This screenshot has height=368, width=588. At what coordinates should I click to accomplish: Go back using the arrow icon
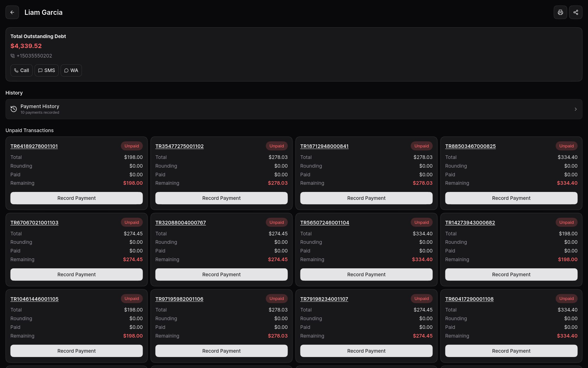[x=12, y=12]
